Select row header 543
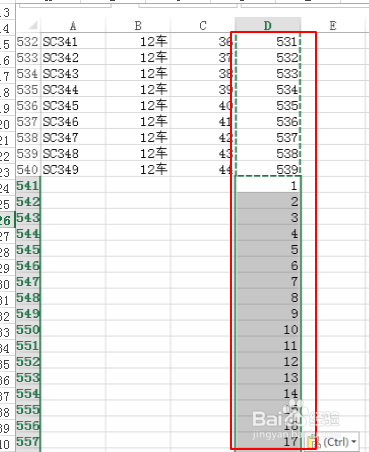Screen dimensions: 369x452 coord(28,217)
